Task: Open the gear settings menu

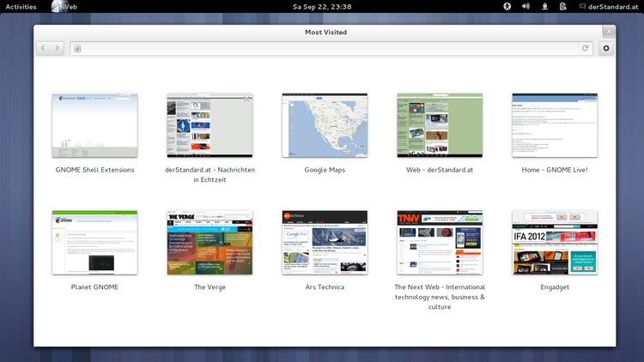Action: tap(606, 48)
